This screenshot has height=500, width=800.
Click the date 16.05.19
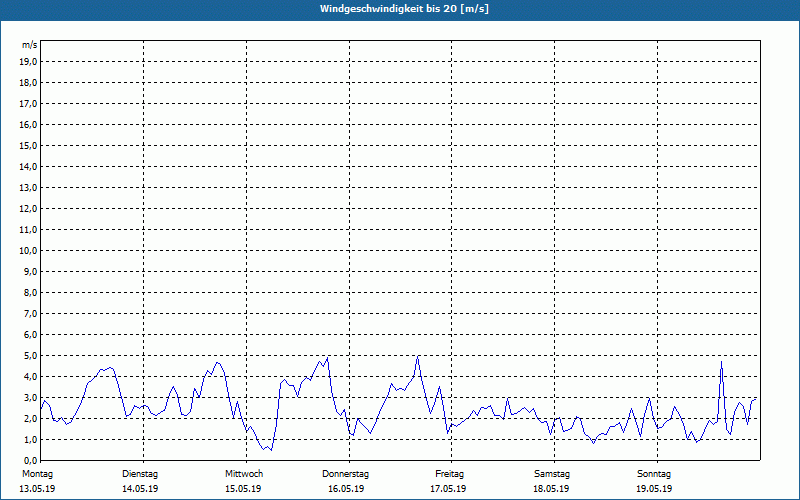point(346,489)
